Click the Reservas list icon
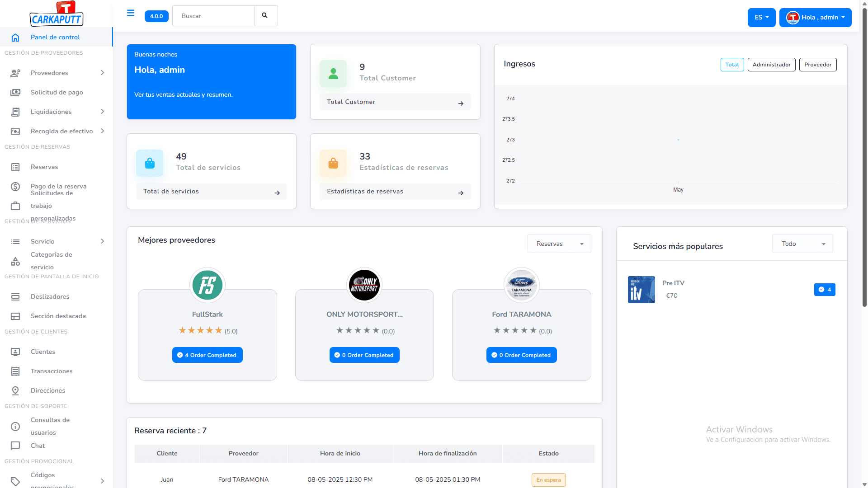Screen dimensions: 868x488 (x=15, y=167)
